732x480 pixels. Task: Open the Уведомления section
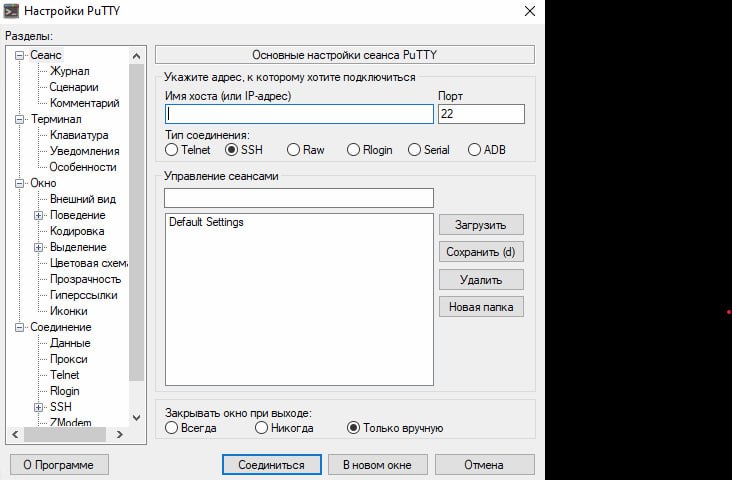pyautogui.click(x=84, y=151)
